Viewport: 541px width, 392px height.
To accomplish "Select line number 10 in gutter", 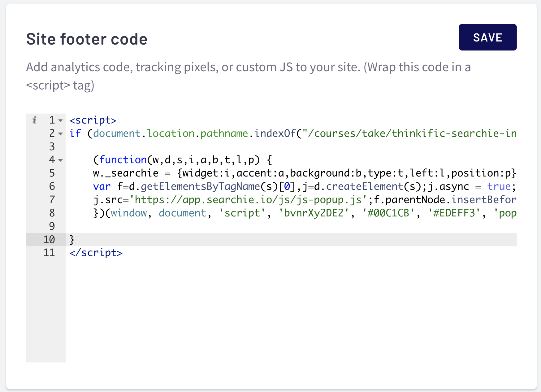I will [x=49, y=239].
